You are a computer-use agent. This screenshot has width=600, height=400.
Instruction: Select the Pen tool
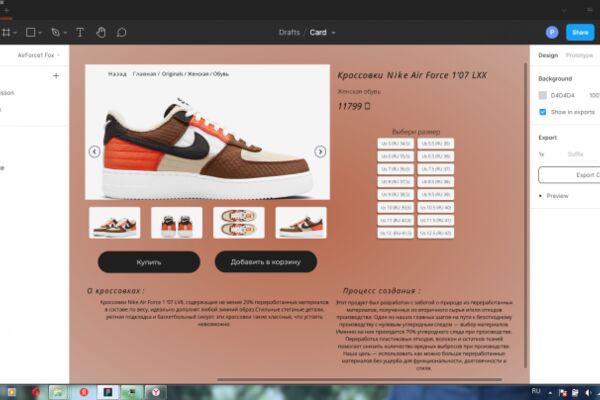(55, 33)
